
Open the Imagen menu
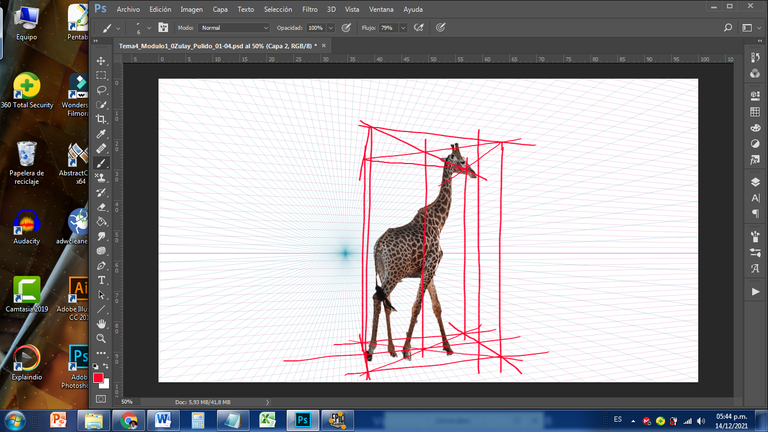(192, 9)
